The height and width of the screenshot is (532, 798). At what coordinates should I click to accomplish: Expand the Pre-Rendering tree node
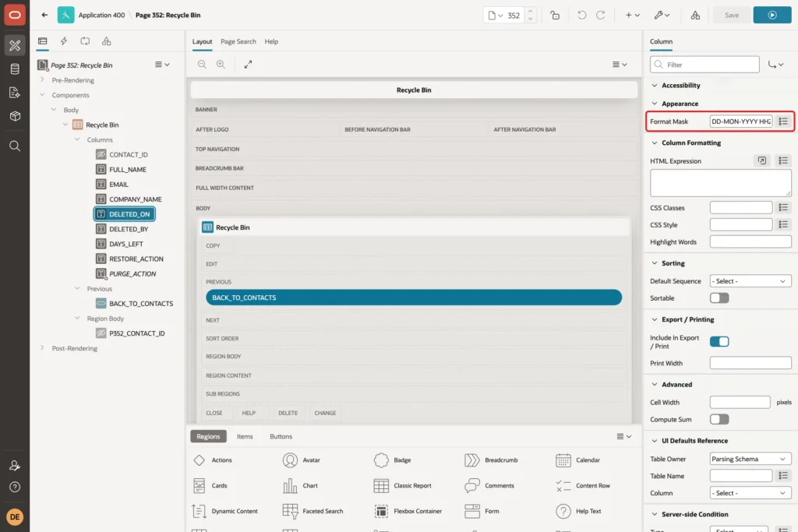click(42, 80)
